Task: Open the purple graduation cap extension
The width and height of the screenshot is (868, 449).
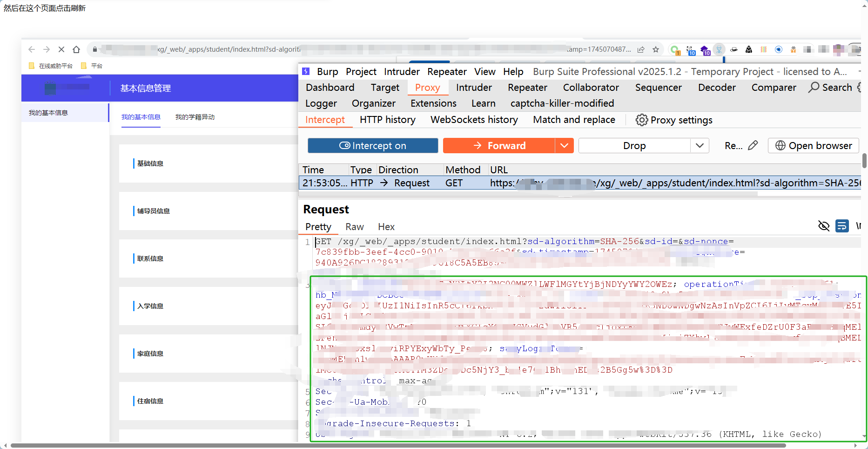Action: coord(705,50)
